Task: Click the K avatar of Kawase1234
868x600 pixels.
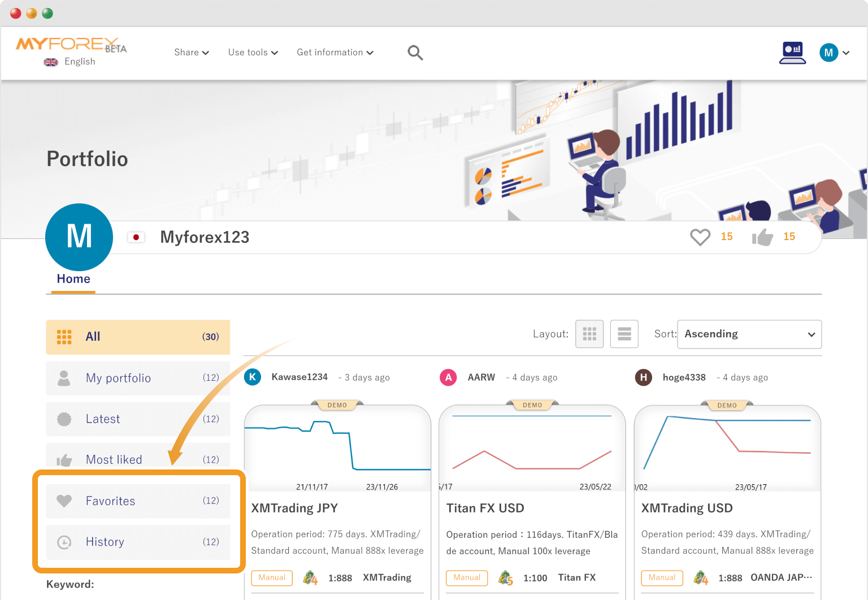Action: 253,377
